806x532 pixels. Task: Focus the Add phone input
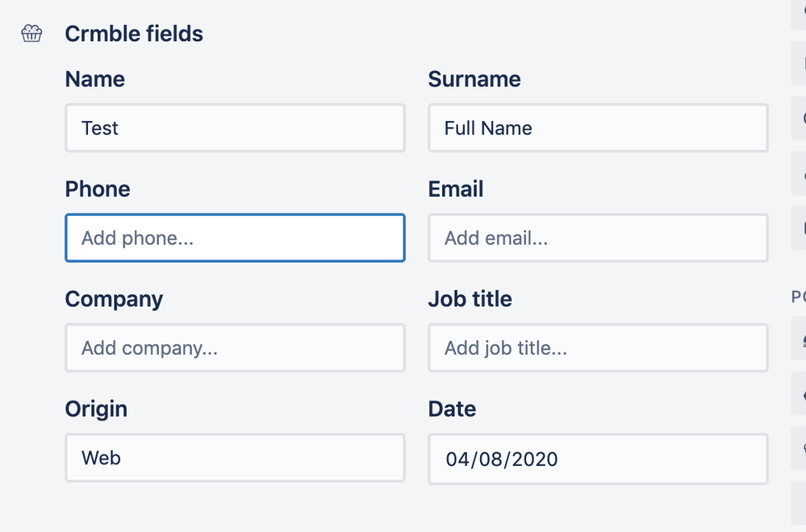(x=235, y=238)
